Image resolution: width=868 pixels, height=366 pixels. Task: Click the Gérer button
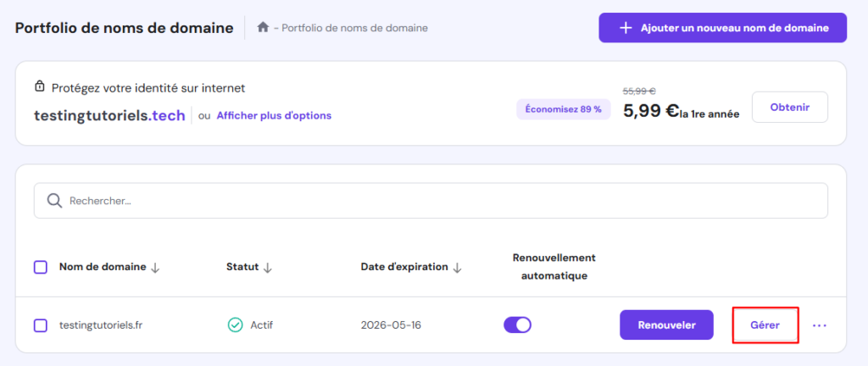coord(765,325)
